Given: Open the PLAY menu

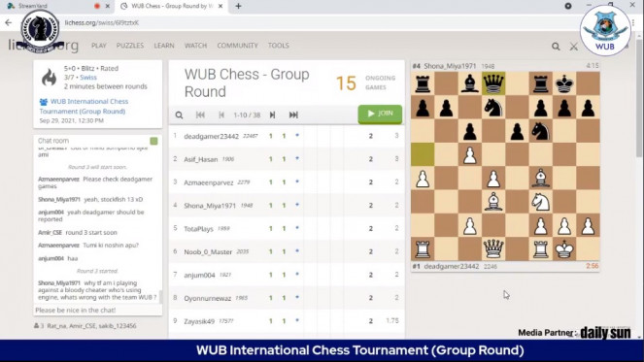Looking at the screenshot, I should click(98, 46).
